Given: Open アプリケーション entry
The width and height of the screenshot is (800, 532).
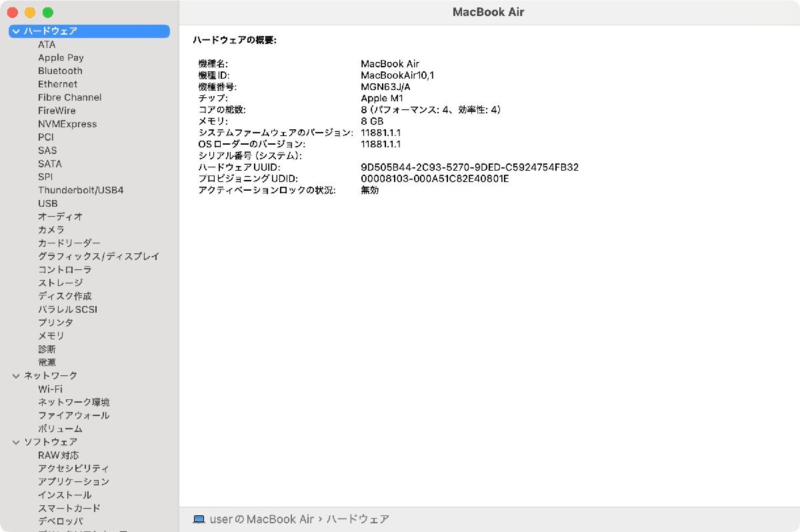Looking at the screenshot, I should (74, 481).
